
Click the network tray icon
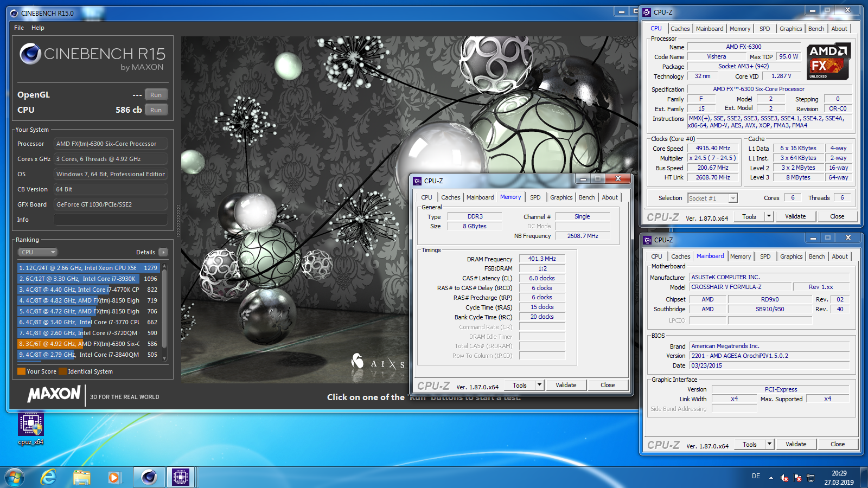click(x=810, y=478)
